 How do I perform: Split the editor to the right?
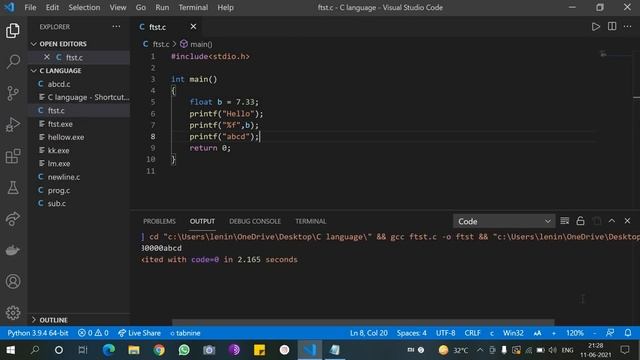point(612,27)
